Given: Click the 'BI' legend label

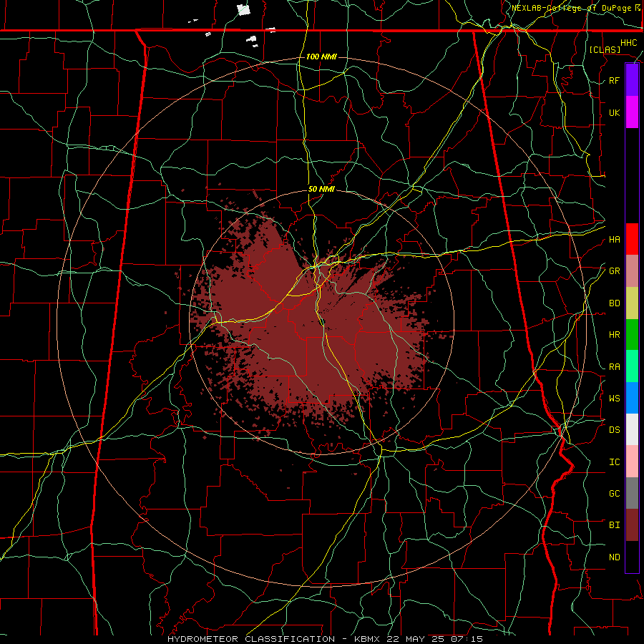Looking at the screenshot, I should coord(614,525).
